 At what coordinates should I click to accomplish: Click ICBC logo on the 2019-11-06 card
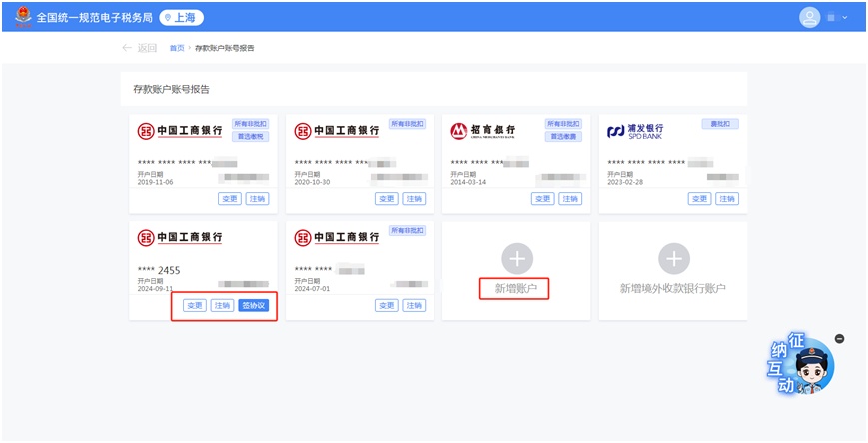pyautogui.click(x=180, y=131)
